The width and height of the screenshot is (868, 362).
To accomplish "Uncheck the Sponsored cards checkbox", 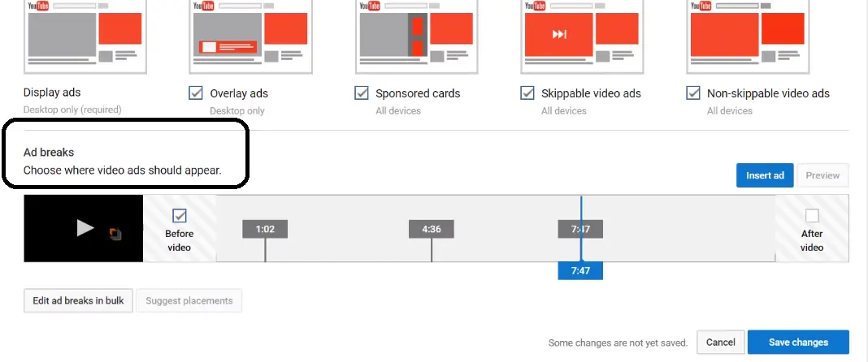I will pos(362,93).
